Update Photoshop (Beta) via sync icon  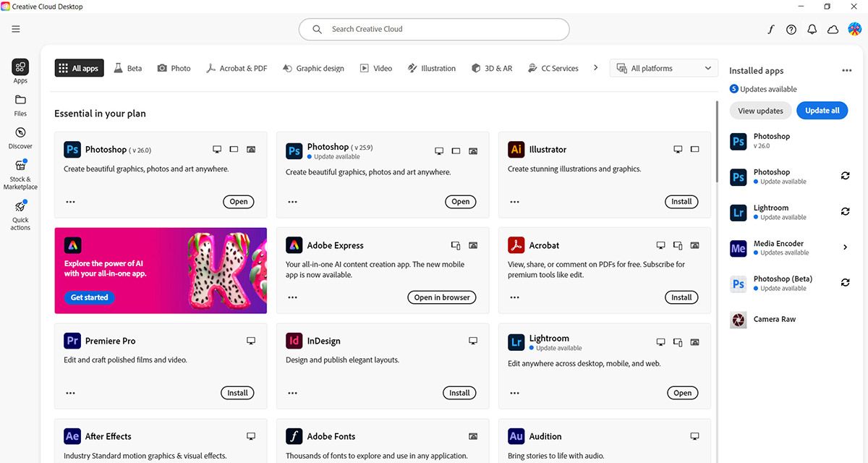(845, 283)
